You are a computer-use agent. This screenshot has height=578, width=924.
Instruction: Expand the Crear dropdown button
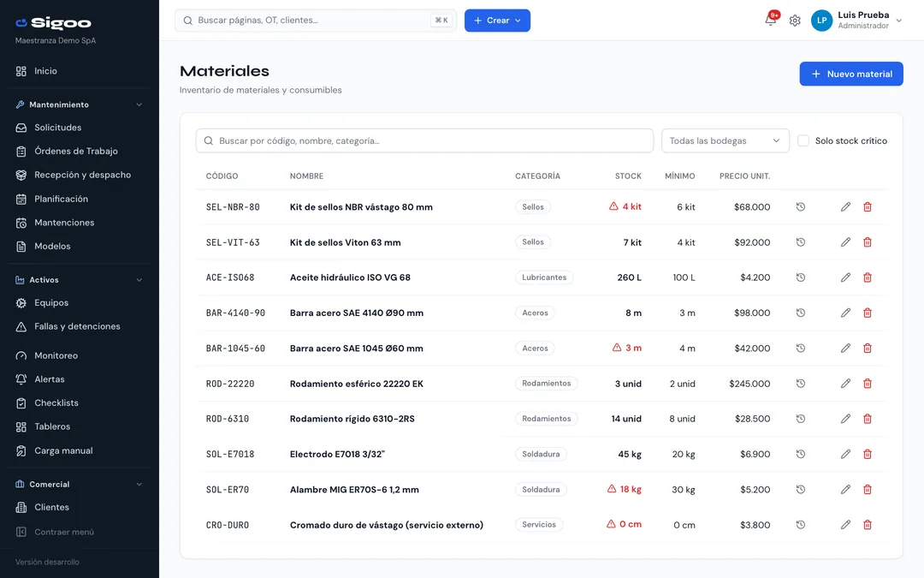coord(497,21)
